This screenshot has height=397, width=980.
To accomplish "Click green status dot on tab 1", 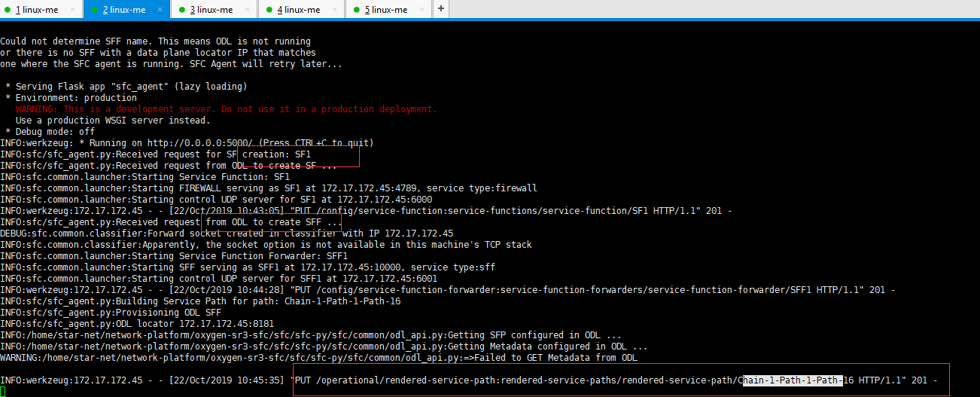I will point(8,10).
